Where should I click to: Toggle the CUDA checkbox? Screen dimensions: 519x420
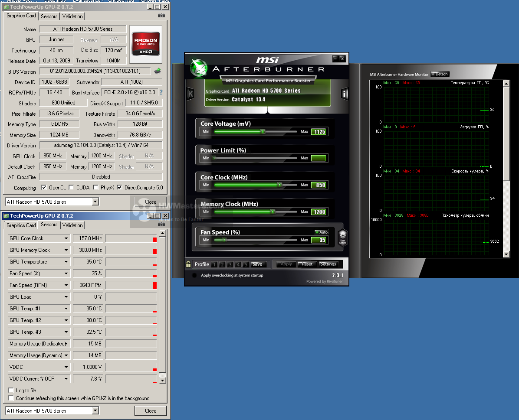[x=71, y=188]
